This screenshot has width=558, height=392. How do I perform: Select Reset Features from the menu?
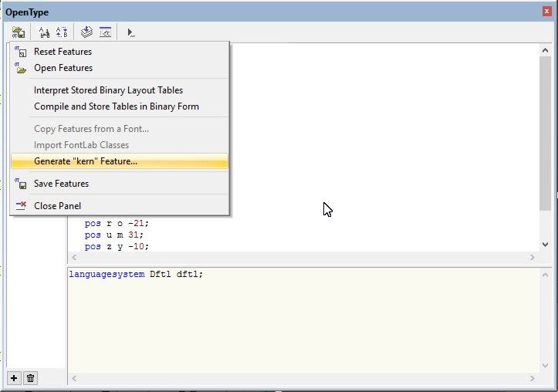click(x=63, y=52)
